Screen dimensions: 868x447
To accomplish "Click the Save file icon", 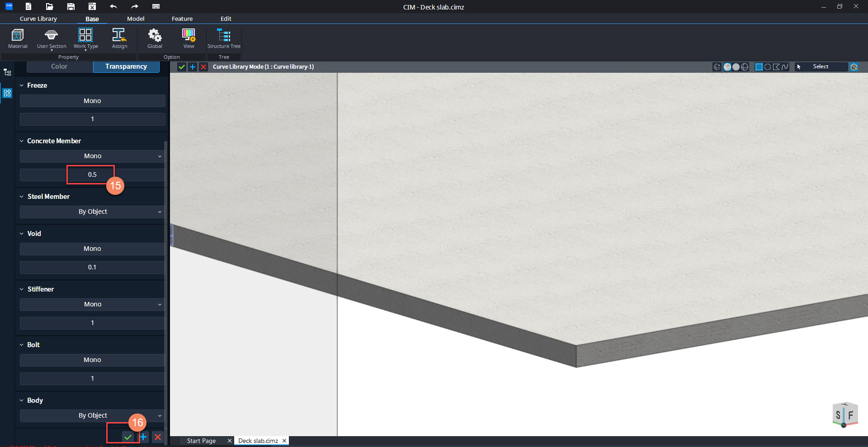I will pyautogui.click(x=71, y=6).
